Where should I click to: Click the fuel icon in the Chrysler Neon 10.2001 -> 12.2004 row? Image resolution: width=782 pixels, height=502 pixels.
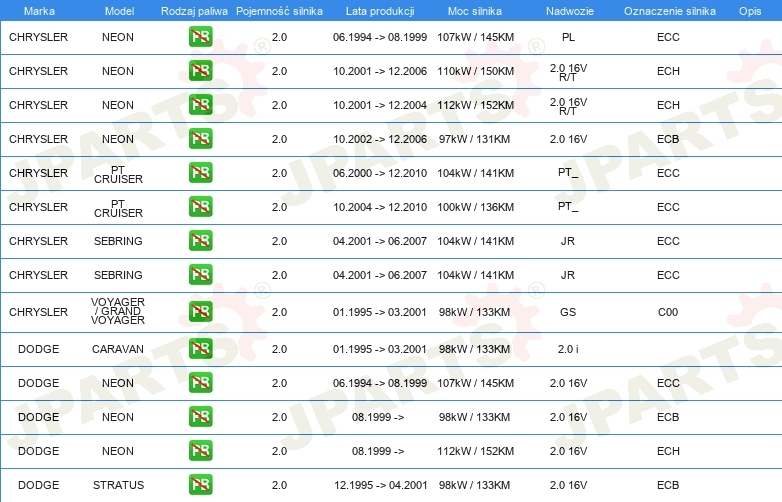(x=200, y=105)
